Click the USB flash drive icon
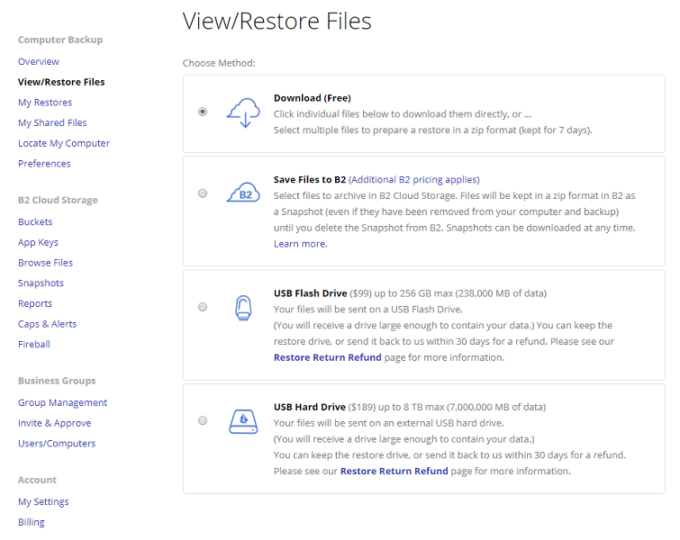The height and width of the screenshot is (540, 680). tap(243, 308)
